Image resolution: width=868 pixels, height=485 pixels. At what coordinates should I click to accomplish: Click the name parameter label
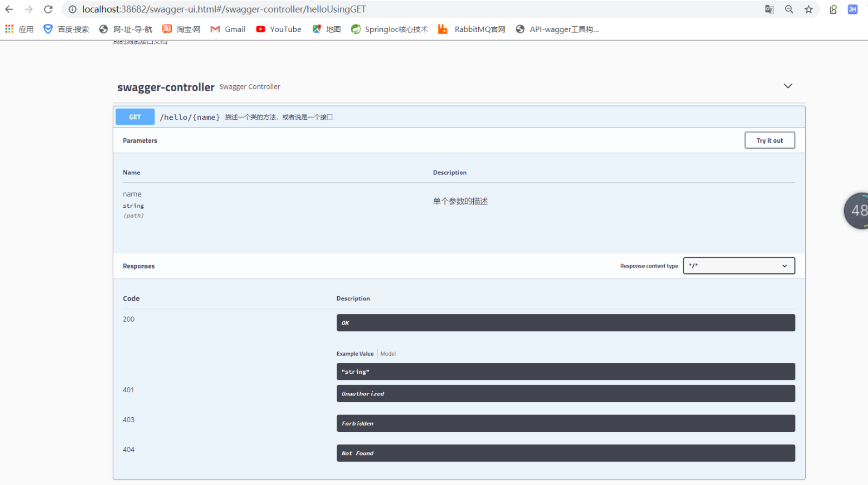(132, 194)
